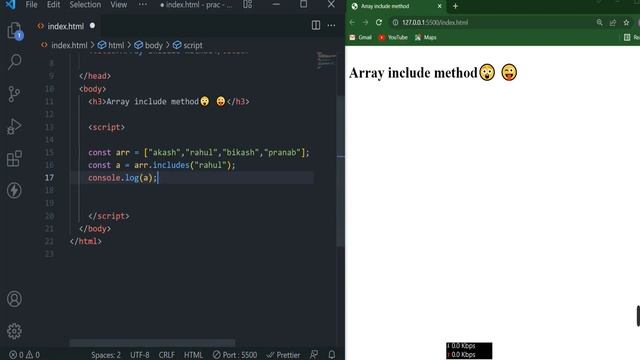
Task: Click the Customize Layout icon in title bar
Action: pyautogui.click(x=248, y=4)
